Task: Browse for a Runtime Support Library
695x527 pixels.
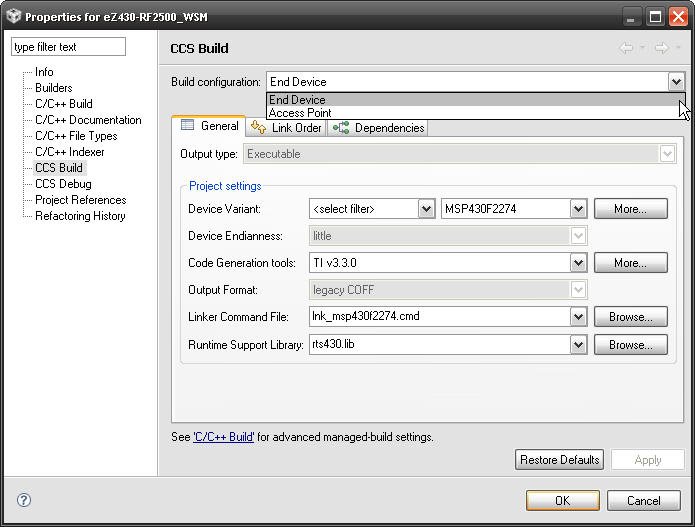Action: click(x=630, y=345)
